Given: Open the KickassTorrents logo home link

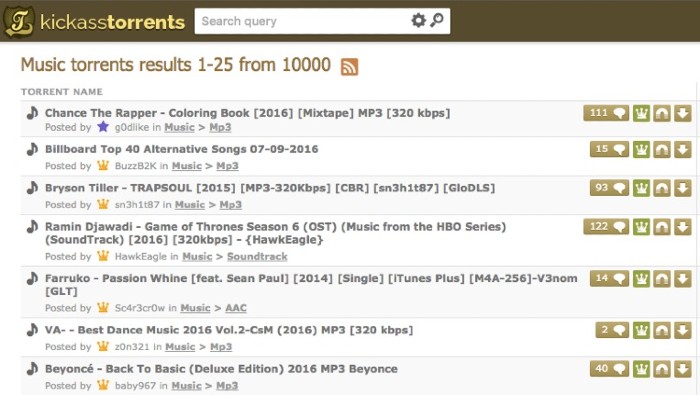Looking at the screenshot, I should (x=94, y=21).
